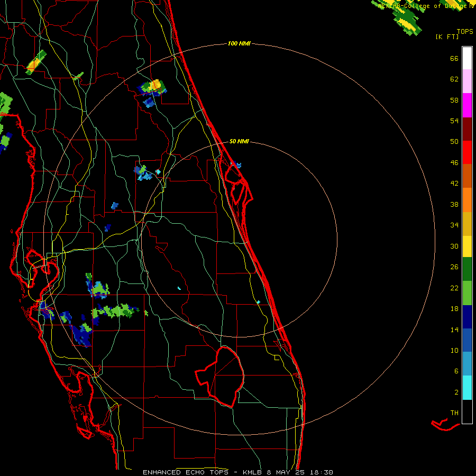Click the "8 MAY 25" date in the footer
This screenshot has height=476, width=476.
(287, 472)
